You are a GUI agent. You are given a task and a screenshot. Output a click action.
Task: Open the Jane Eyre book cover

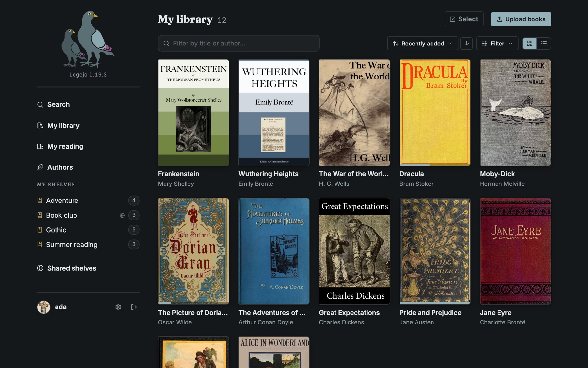(515, 251)
